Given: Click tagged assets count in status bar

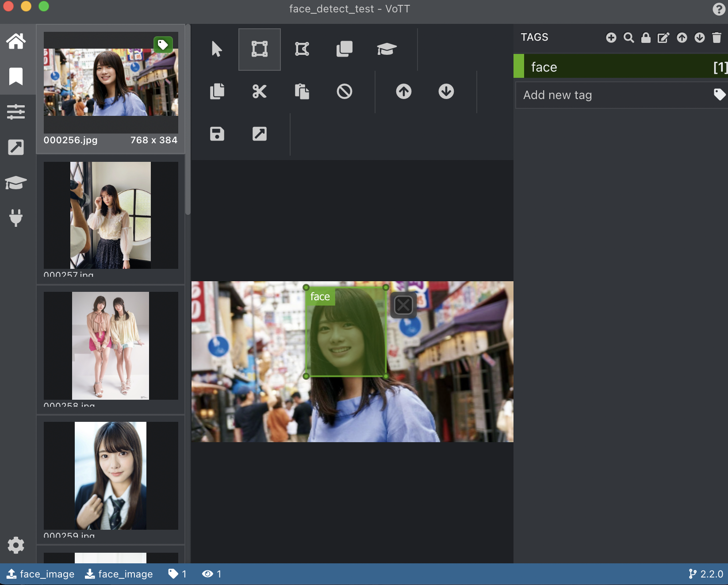Looking at the screenshot, I should [177, 574].
